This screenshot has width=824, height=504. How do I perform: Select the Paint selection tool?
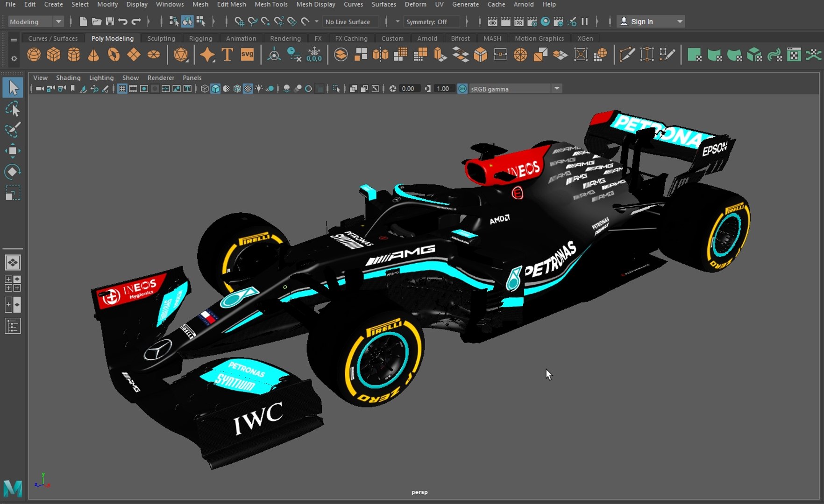tap(13, 130)
